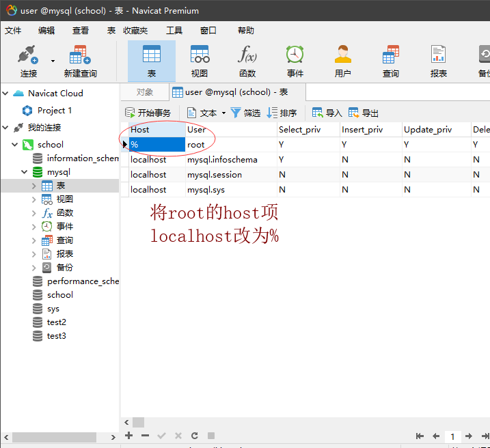Open the 用户 user toolbar icon

click(343, 61)
